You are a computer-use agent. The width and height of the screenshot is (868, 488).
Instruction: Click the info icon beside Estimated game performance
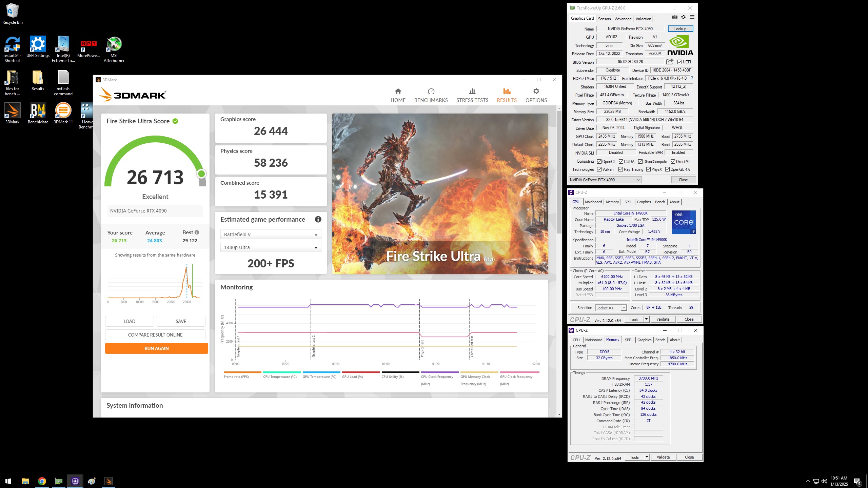(x=318, y=219)
